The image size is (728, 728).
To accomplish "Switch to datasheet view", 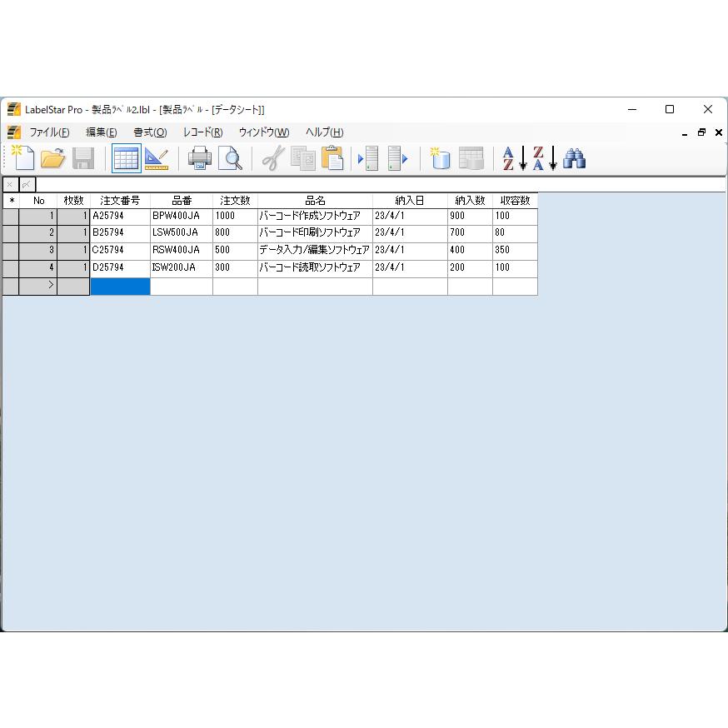I will (126, 158).
